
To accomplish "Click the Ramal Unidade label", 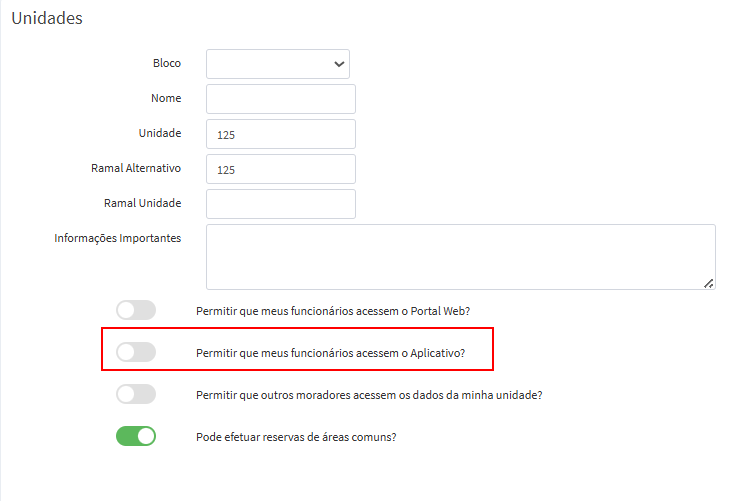I will click(x=143, y=203).
